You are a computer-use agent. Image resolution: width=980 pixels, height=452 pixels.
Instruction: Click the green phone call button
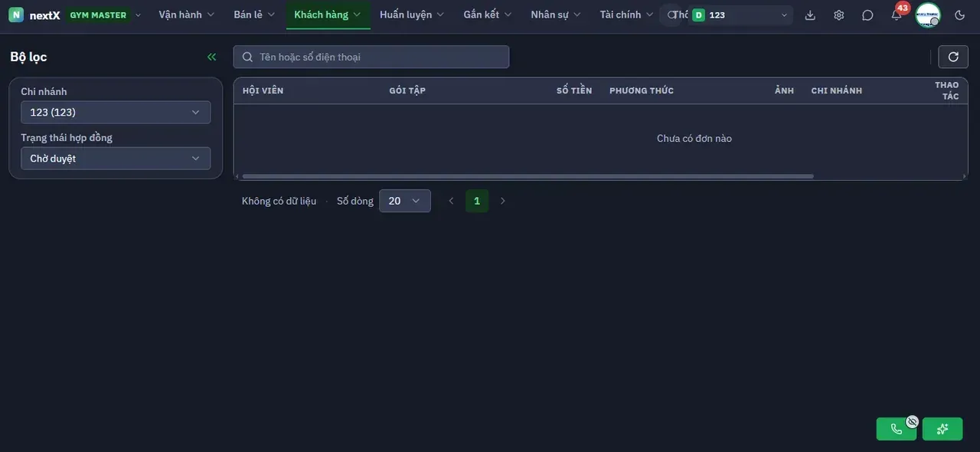coord(897,429)
